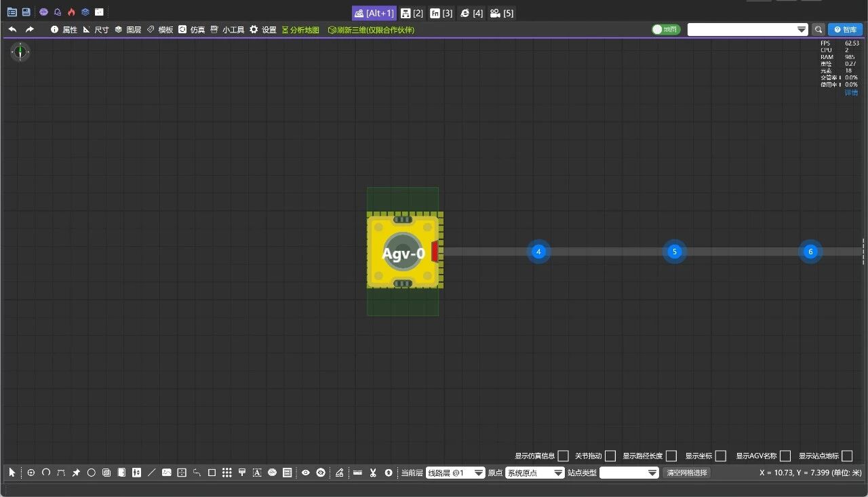Toggle the 地图 map switch
The width and height of the screenshot is (868, 497).
pyautogui.click(x=666, y=30)
